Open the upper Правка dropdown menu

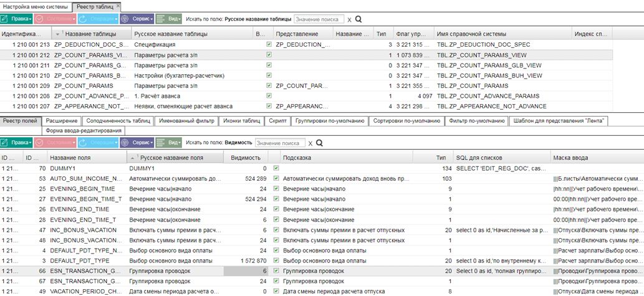pyautogui.click(x=16, y=19)
